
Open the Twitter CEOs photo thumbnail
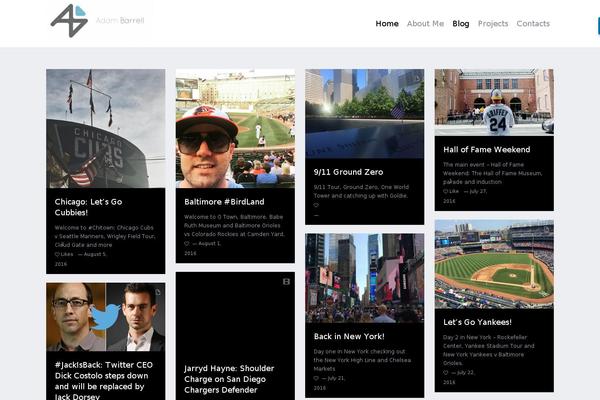pos(106,317)
